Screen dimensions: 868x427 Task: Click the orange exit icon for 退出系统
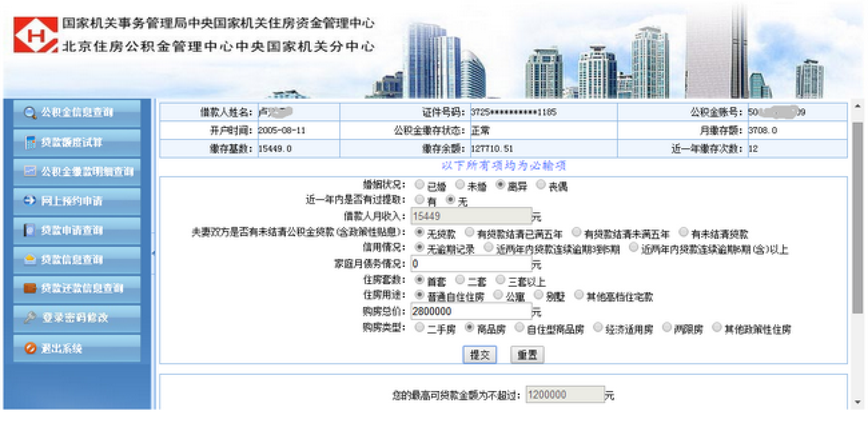tap(30, 348)
